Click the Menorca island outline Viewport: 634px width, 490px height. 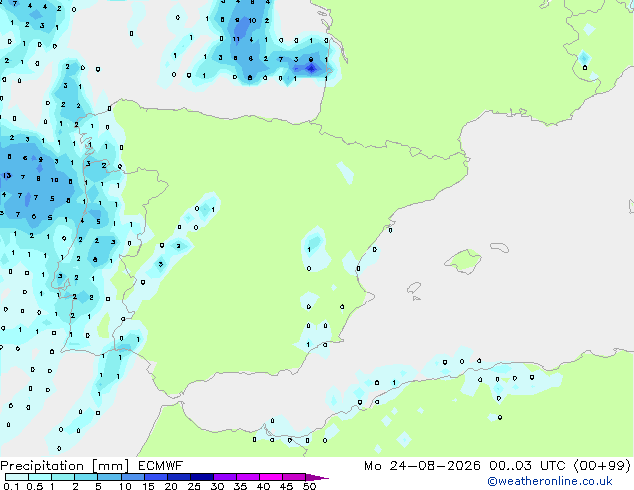[x=500, y=247]
